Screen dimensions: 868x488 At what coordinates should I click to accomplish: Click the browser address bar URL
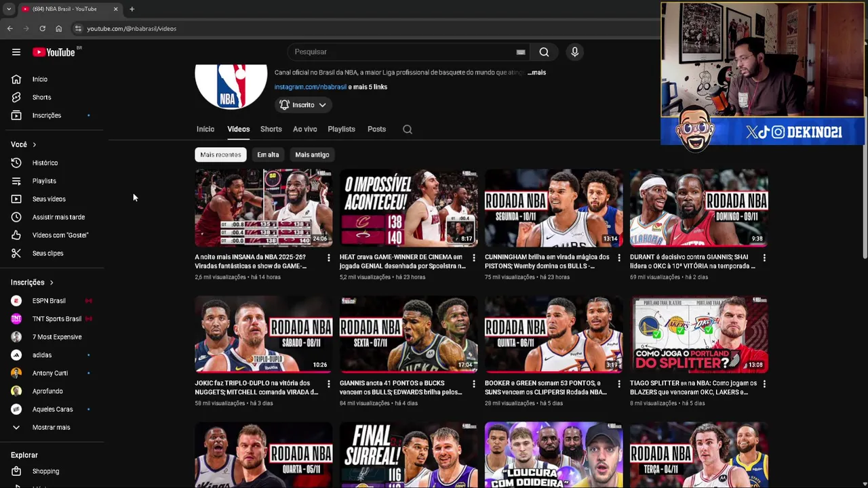[132, 28]
